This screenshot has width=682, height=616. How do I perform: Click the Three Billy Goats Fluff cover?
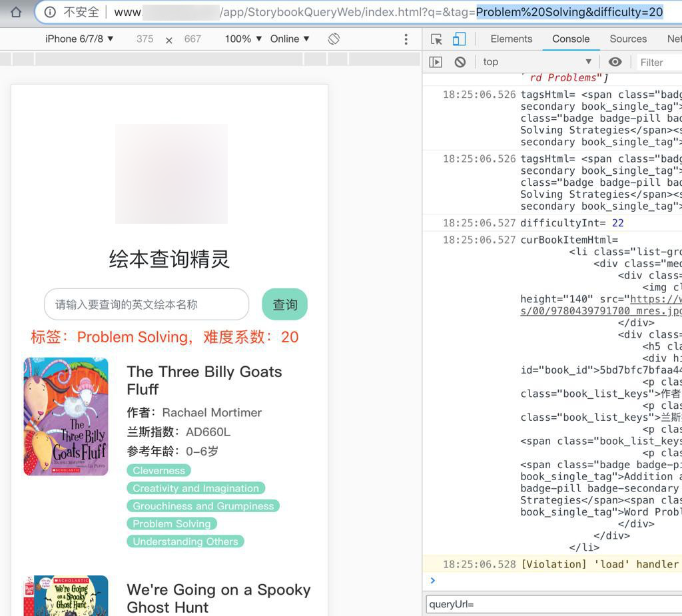click(x=66, y=416)
